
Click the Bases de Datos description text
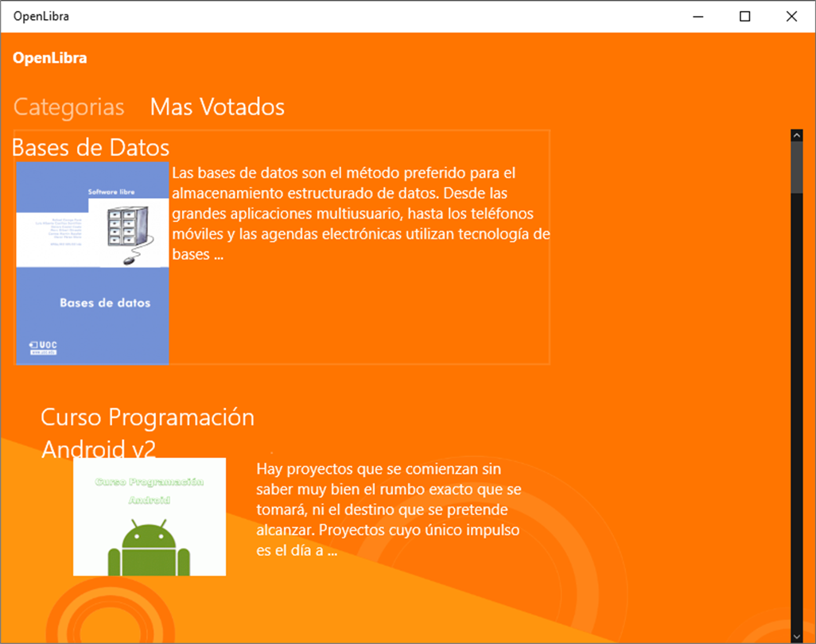coord(360,213)
